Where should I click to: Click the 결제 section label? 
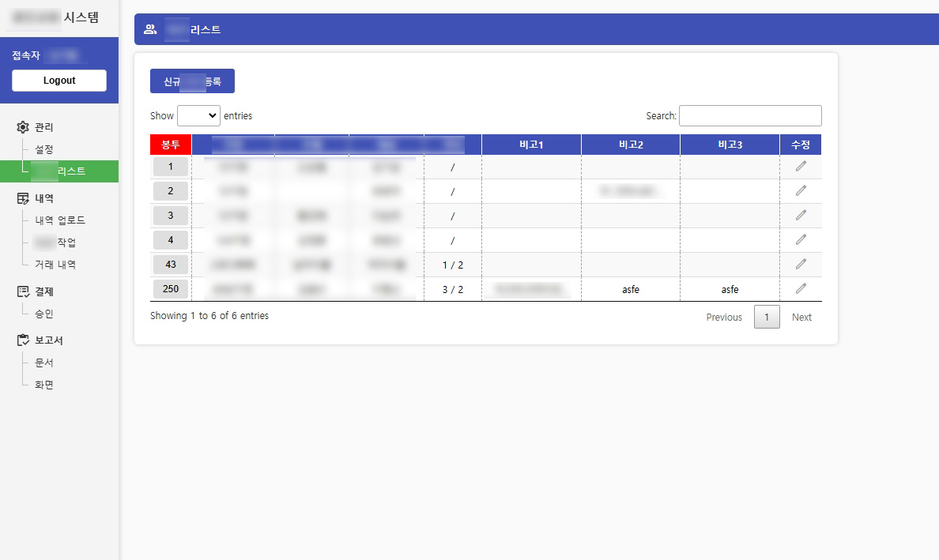click(x=43, y=291)
